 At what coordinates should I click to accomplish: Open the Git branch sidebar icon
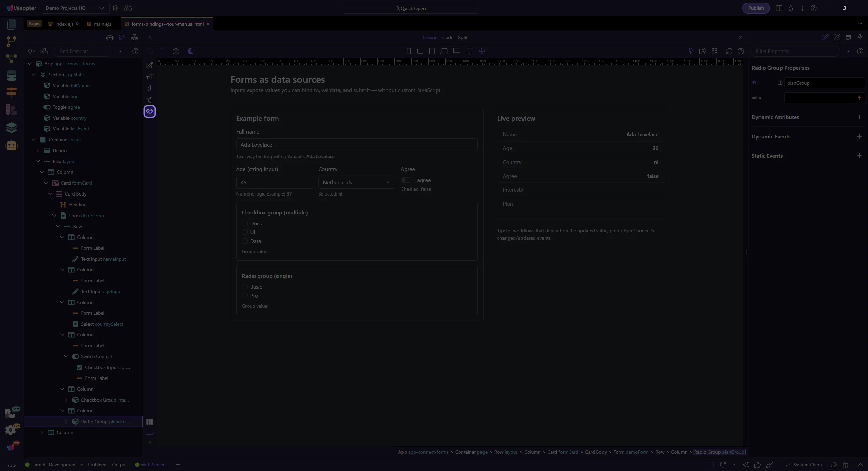(x=12, y=41)
